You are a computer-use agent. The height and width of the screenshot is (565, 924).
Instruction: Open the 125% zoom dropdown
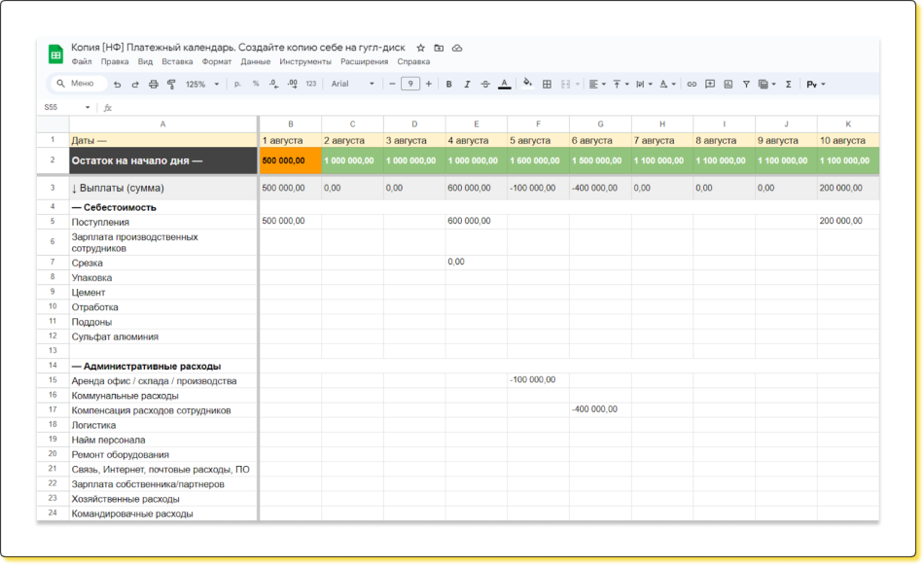pos(202,85)
